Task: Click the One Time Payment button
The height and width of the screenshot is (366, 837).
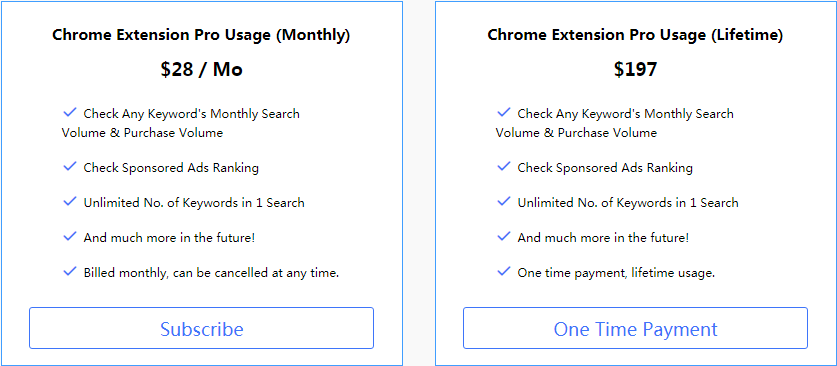Action: tap(635, 328)
